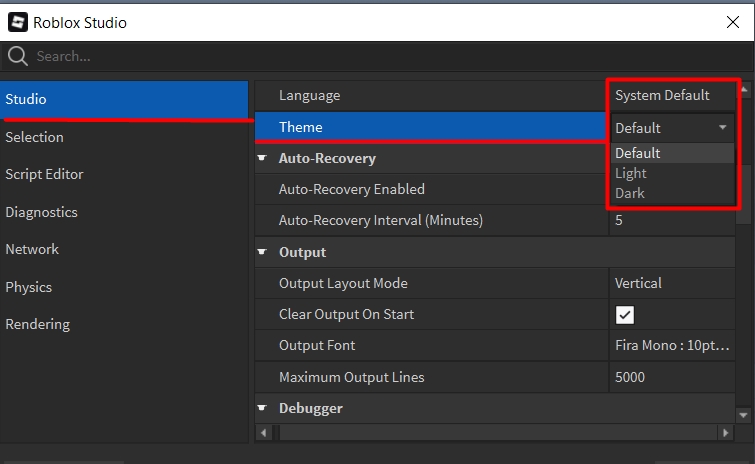Screen dimensions: 755x464
Task: Click the Output Layout Mode value Vertical
Action: click(x=638, y=283)
